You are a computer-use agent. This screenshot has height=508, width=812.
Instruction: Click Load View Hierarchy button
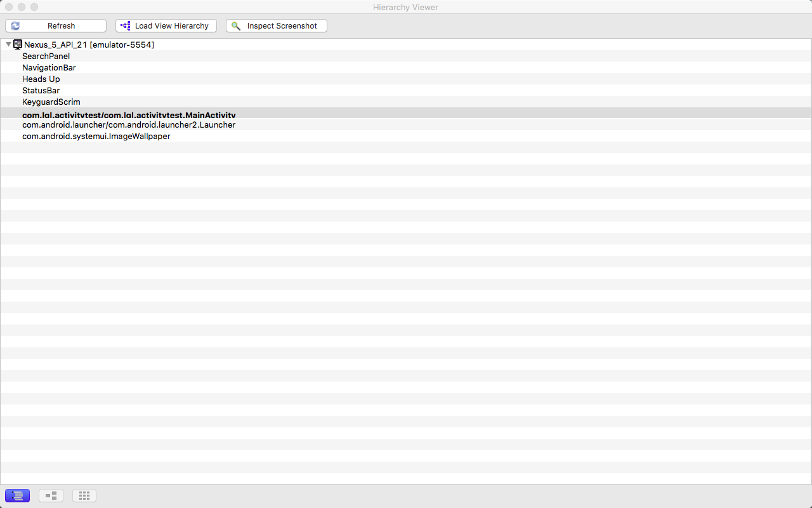click(166, 26)
